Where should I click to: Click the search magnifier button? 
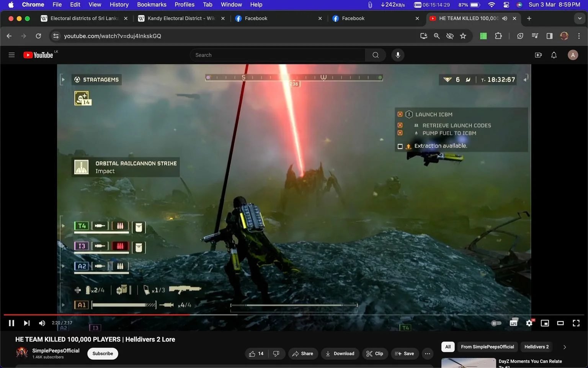coord(376,55)
